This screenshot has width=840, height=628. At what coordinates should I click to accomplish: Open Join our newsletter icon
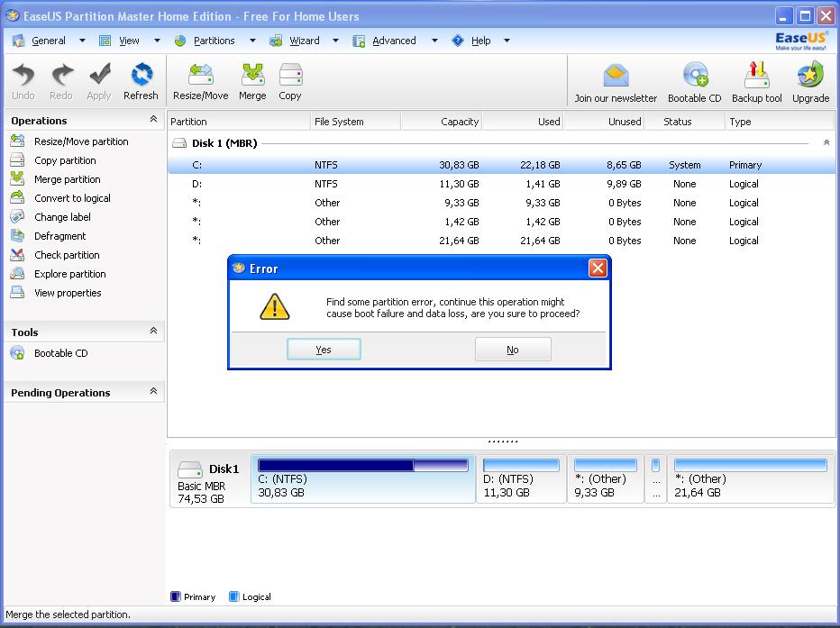(x=616, y=76)
